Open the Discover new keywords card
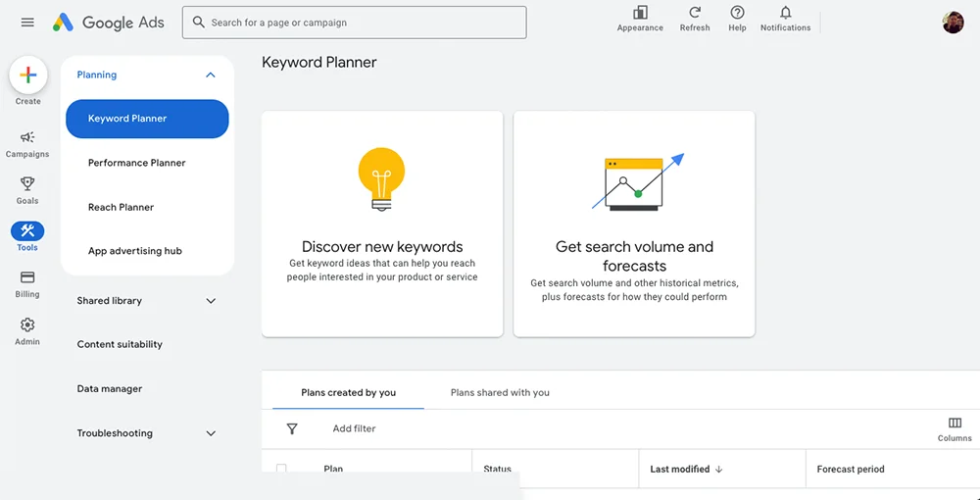Screen dimensions: 980x500 click(382, 224)
